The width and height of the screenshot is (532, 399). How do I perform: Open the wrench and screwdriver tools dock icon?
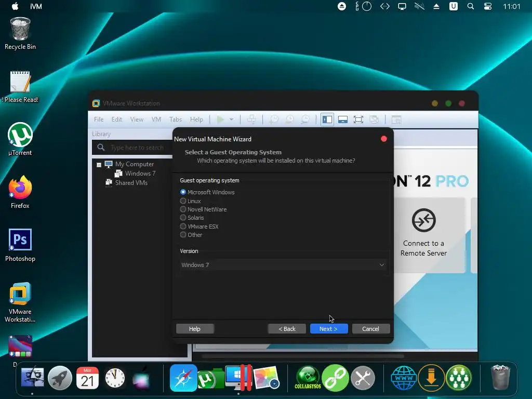pos(363,378)
